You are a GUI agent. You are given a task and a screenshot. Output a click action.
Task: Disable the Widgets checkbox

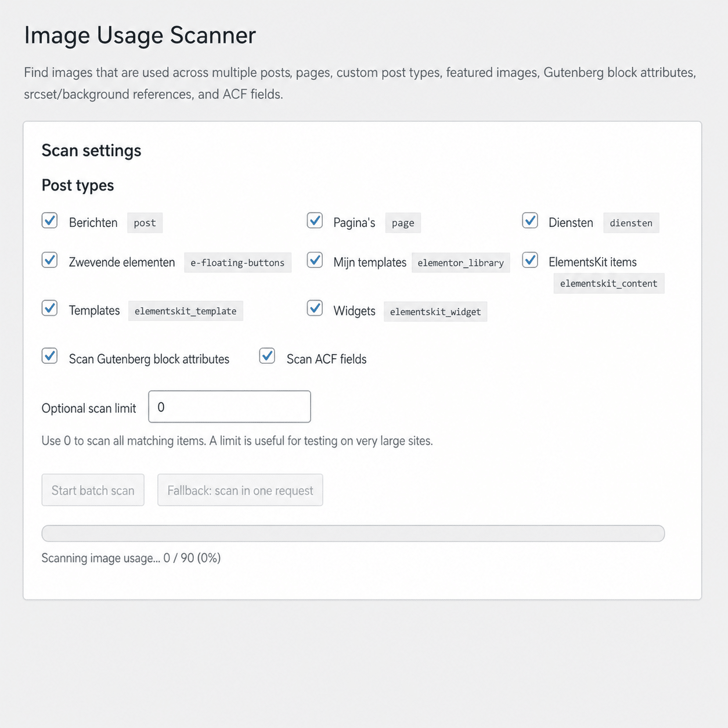click(315, 308)
